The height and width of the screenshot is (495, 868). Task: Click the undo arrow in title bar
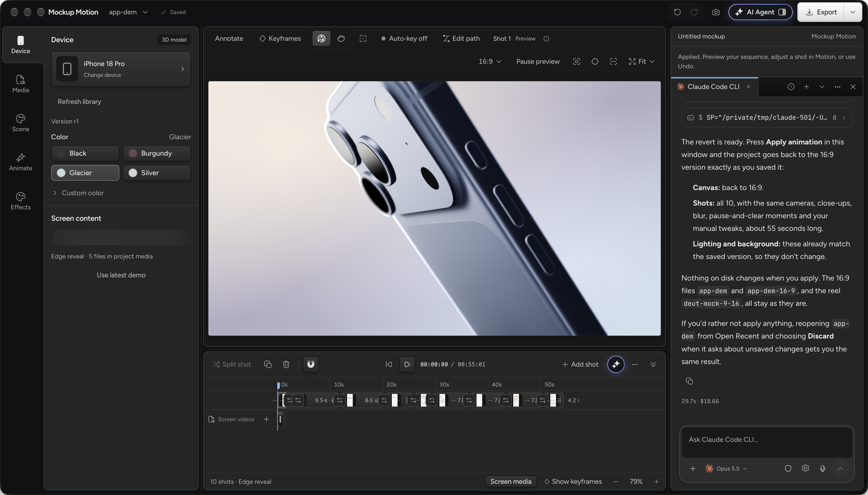tap(677, 12)
